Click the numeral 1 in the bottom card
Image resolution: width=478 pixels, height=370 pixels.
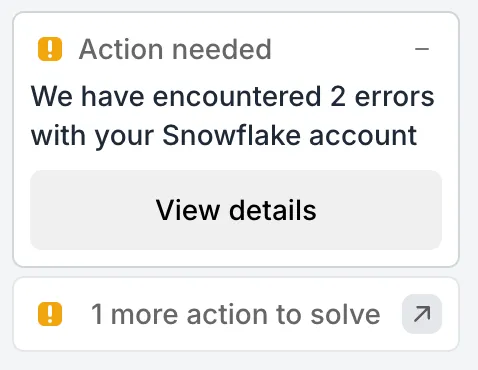click(x=97, y=314)
